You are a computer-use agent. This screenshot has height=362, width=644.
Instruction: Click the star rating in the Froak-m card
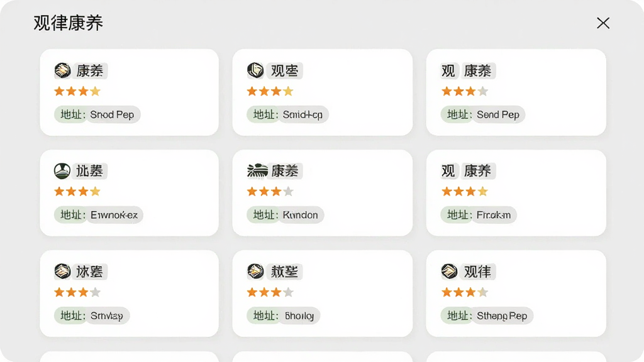(465, 191)
